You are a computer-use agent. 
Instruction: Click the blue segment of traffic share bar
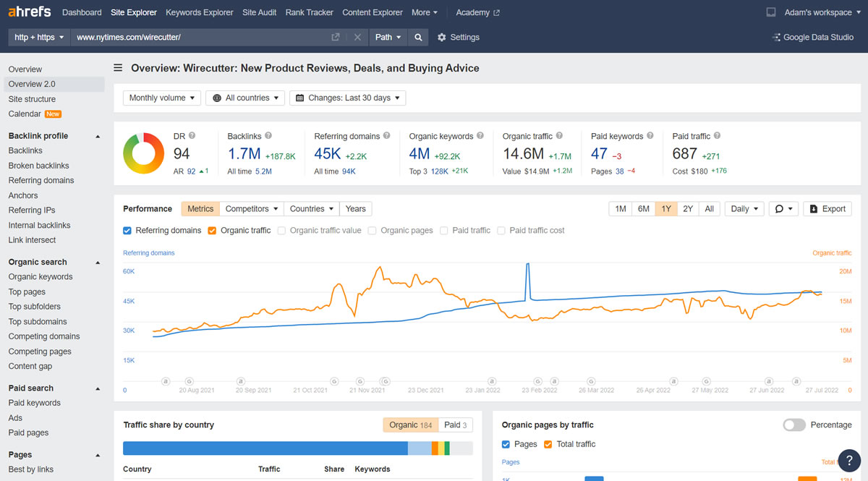pyautogui.click(x=265, y=448)
